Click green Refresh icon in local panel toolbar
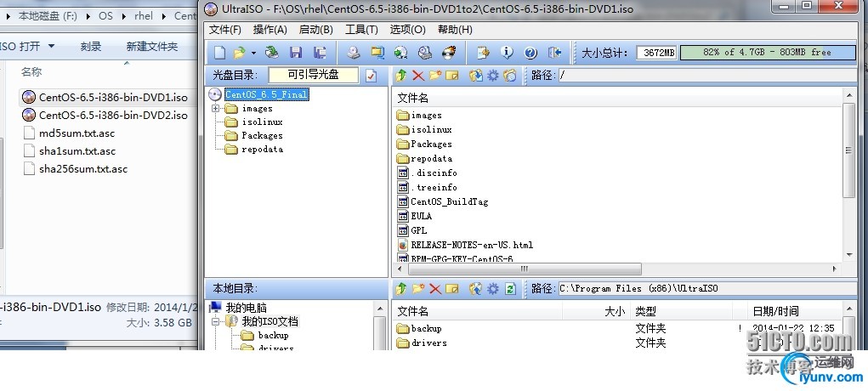868x391 pixels. (x=510, y=288)
